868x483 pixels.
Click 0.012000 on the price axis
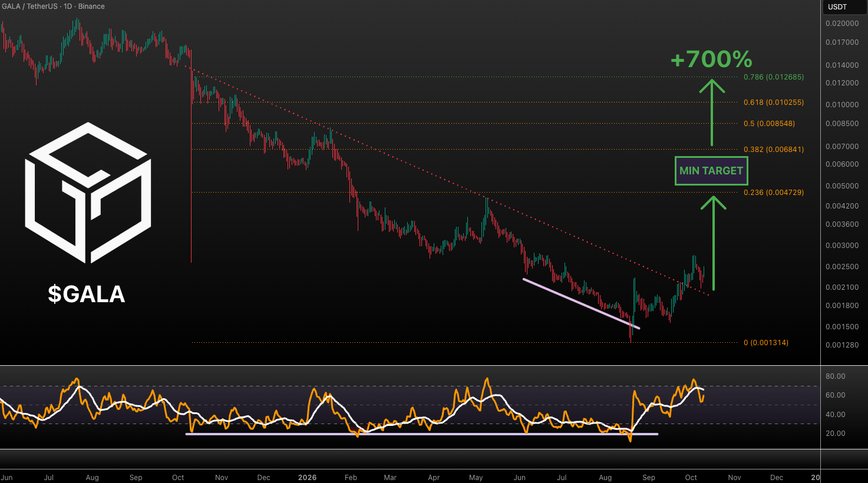pyautogui.click(x=842, y=83)
